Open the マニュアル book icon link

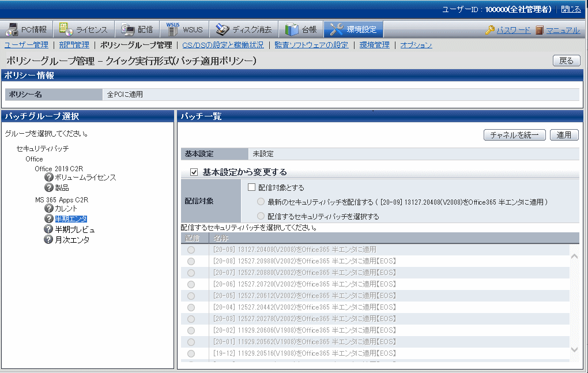[x=540, y=30]
